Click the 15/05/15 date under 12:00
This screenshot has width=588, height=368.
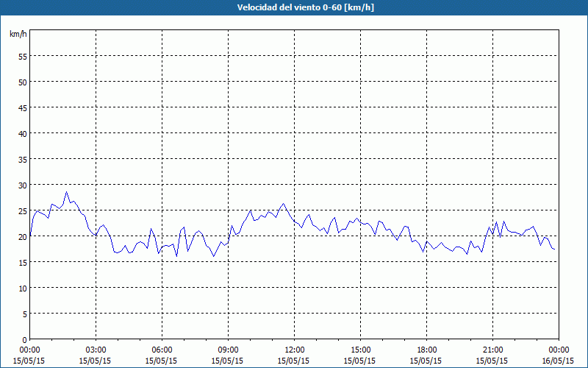293,361
